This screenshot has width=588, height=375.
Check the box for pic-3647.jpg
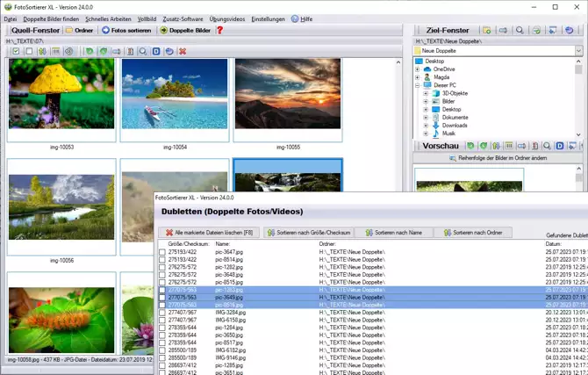(161, 252)
